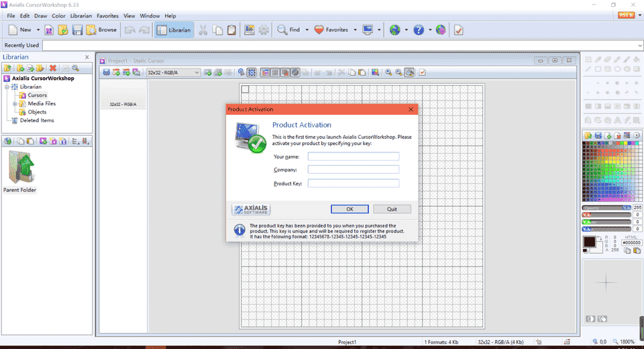Select the text A tool in tool palette
Viewport: 644px width, 349px height.
[617, 120]
